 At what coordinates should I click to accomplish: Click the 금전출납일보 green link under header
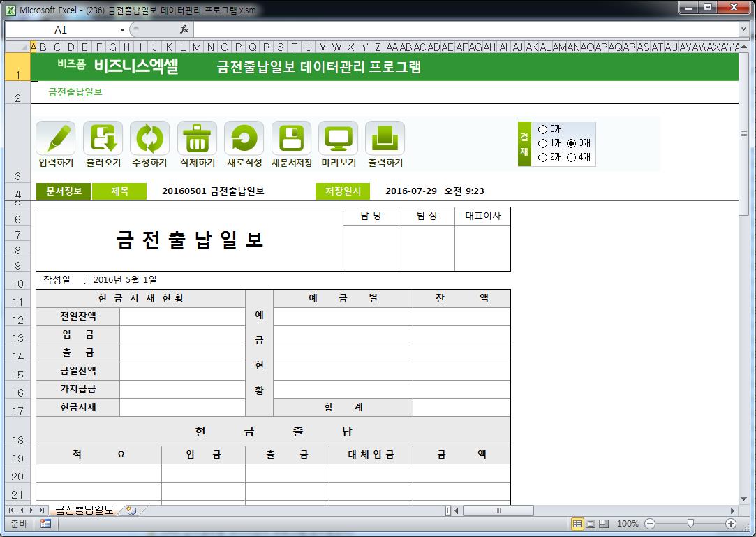(75, 92)
